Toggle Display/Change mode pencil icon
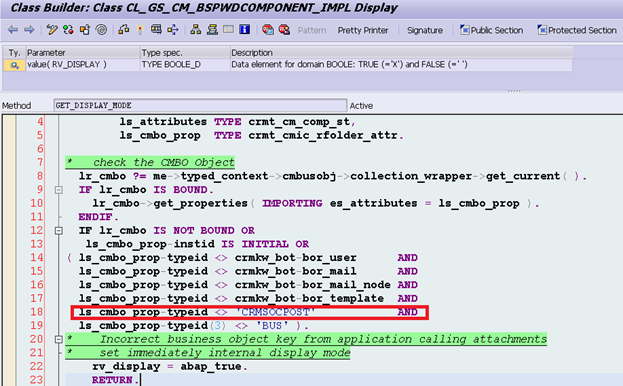 coord(52,30)
